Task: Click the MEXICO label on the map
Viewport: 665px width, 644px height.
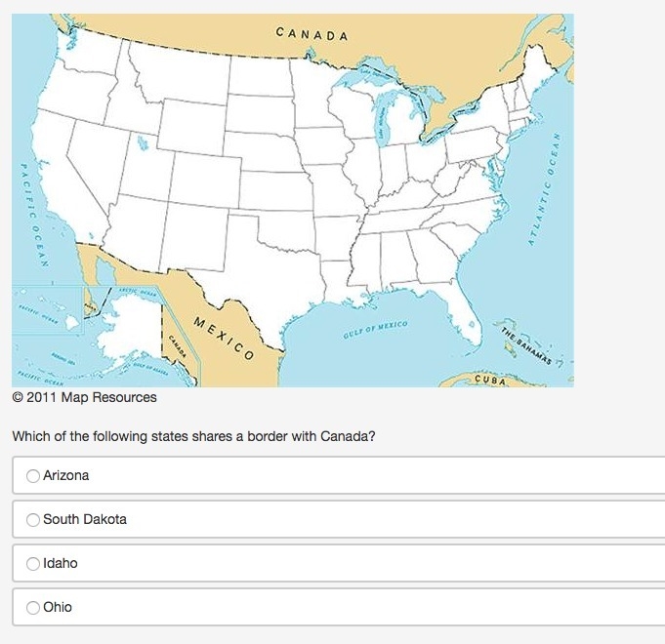Action: 224,338
